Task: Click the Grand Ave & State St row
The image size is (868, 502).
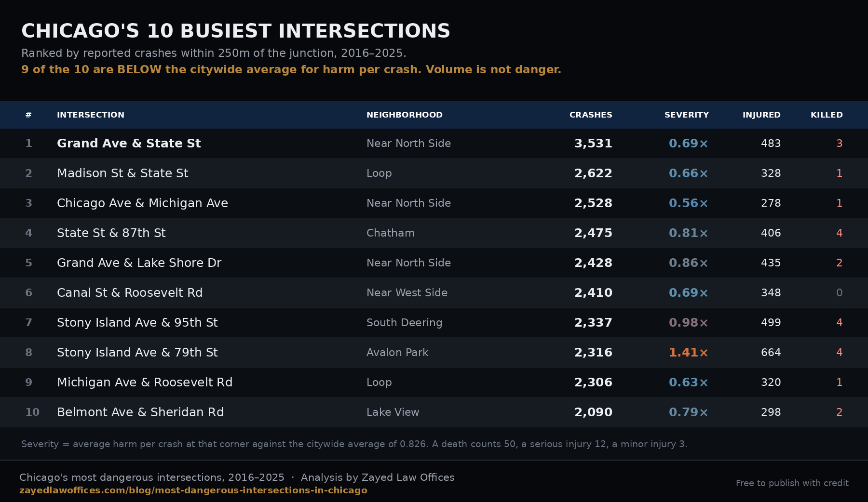Action: 434,143
